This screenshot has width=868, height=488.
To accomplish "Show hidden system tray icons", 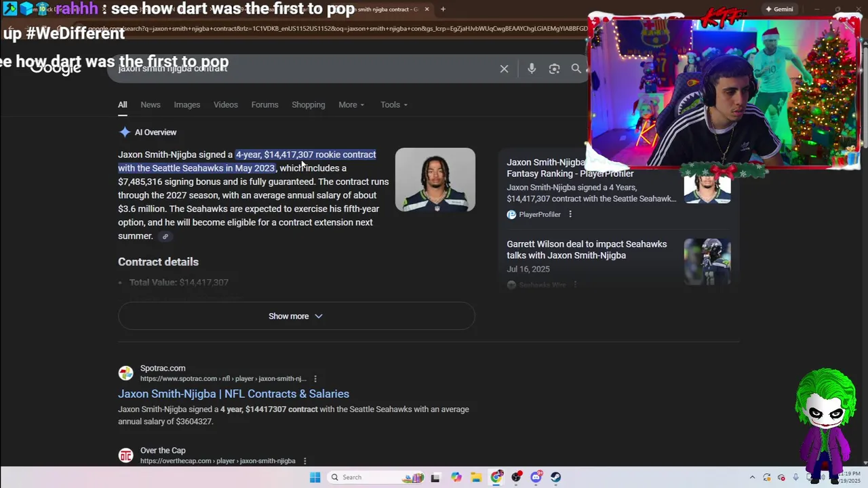I will point(752,477).
